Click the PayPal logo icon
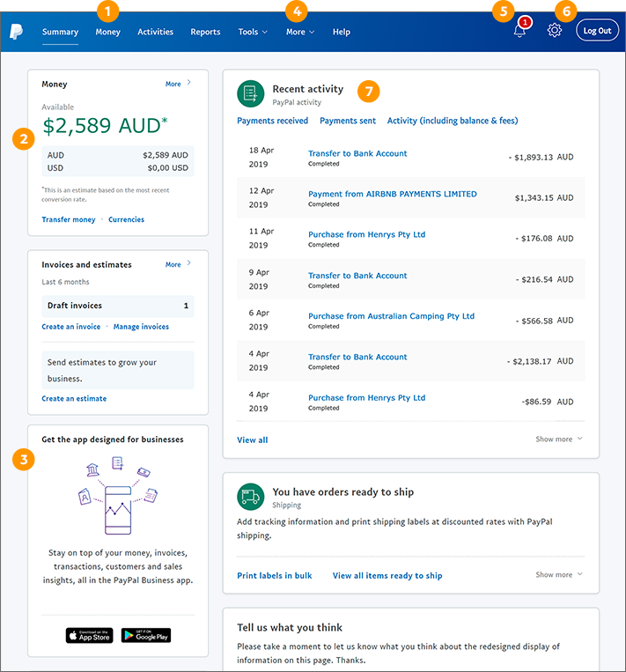 [16, 32]
